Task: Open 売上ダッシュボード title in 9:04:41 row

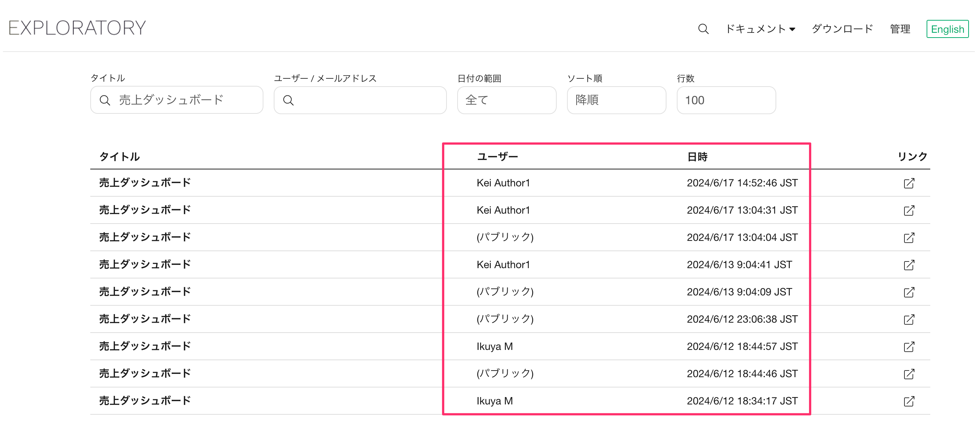Action: (x=144, y=264)
